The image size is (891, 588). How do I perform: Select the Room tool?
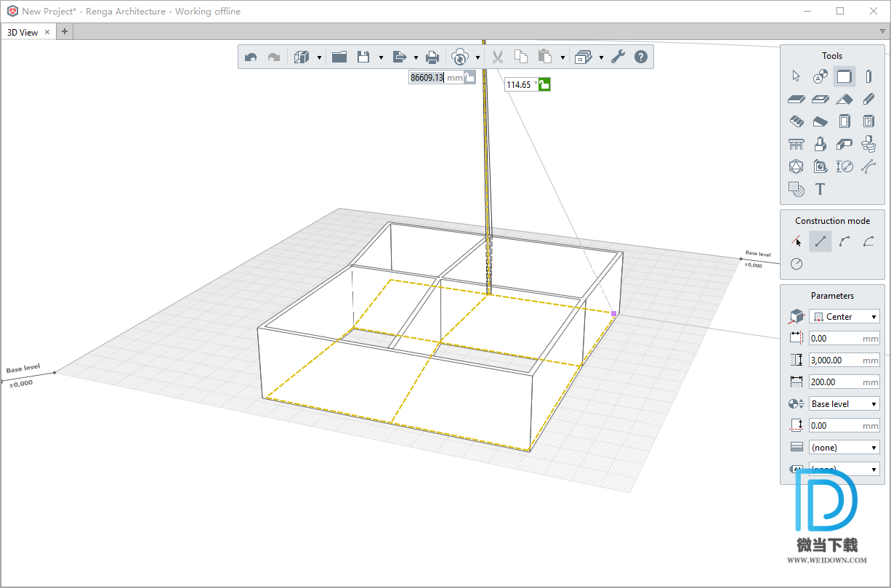[820, 166]
